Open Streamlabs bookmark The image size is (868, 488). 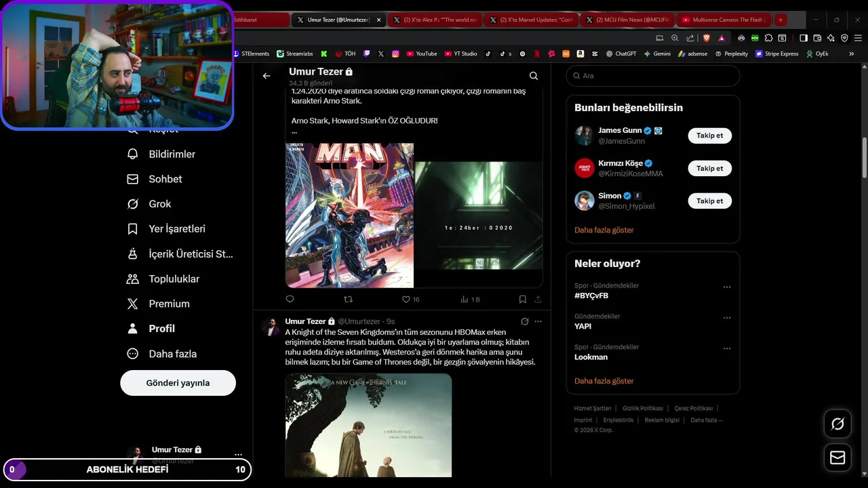[295, 54]
